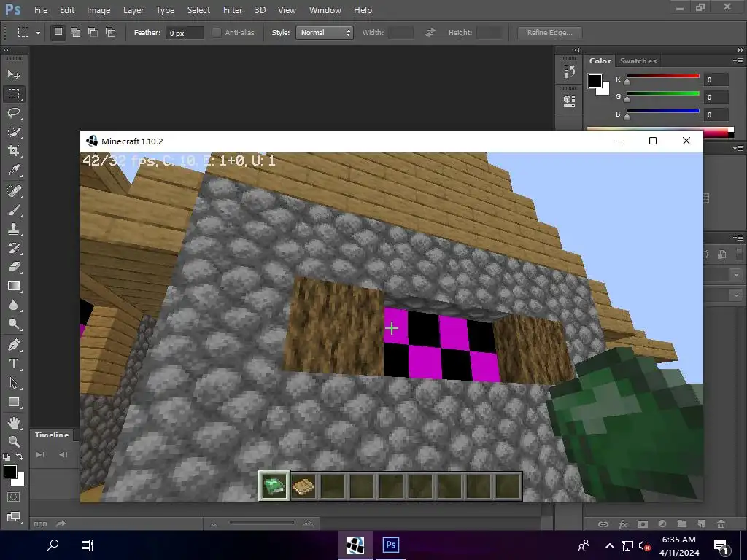Select the Rectangle shape tool

14,402
